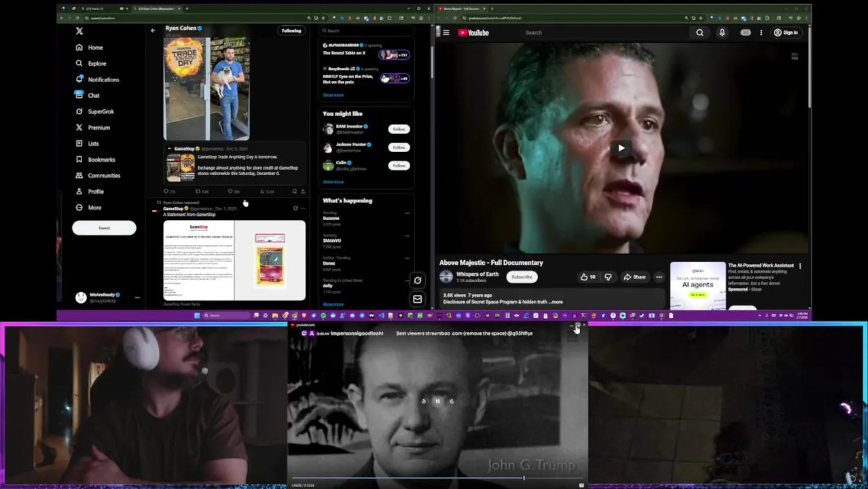The height and width of the screenshot is (489, 868).
Task: Open Chat in the X sidebar
Action: pyautogui.click(x=87, y=95)
